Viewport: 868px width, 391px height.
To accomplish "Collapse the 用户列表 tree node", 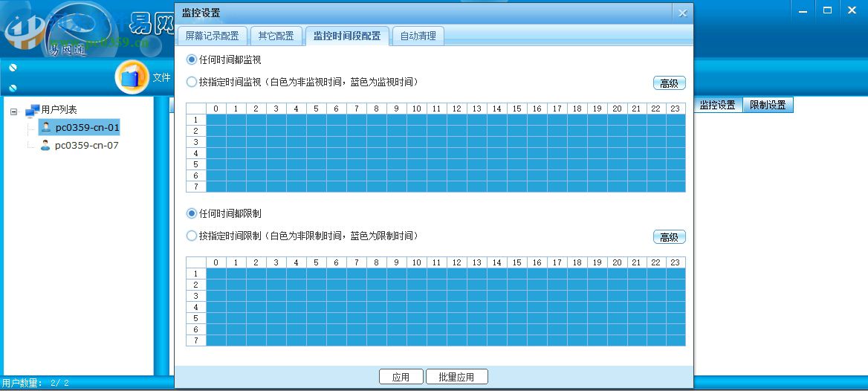I will [x=14, y=112].
